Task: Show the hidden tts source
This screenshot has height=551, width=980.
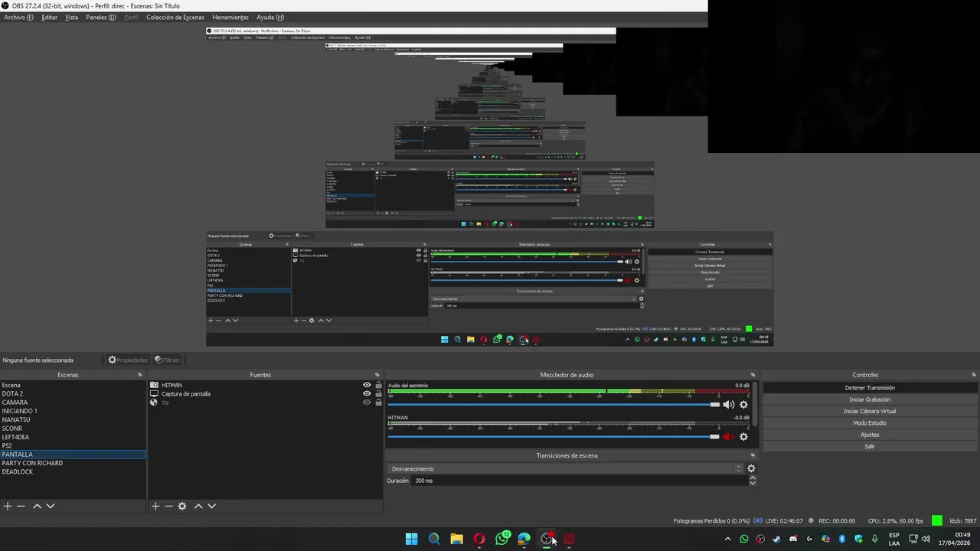Action: pos(367,403)
